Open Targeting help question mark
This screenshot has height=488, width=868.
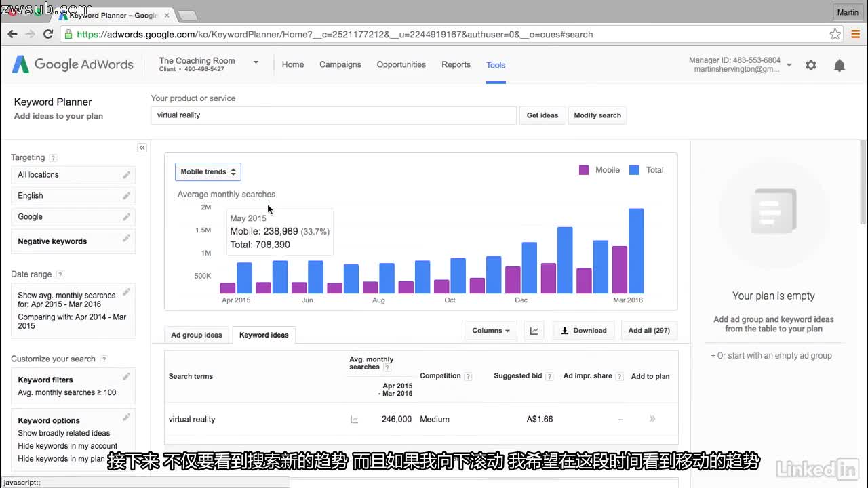point(53,158)
